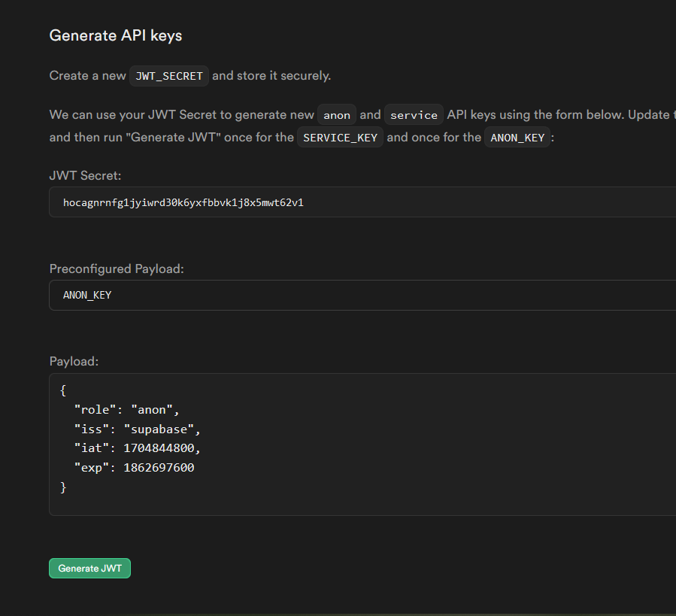
Task: Click the "exp": 1862697600 payload line
Action: [134, 468]
